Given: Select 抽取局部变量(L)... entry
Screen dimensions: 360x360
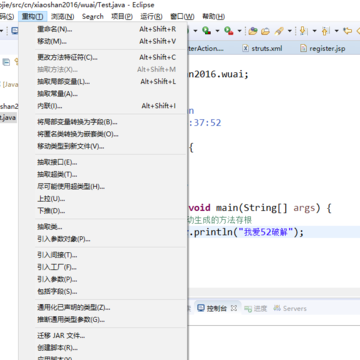Looking at the screenshot, I should click(103, 82).
